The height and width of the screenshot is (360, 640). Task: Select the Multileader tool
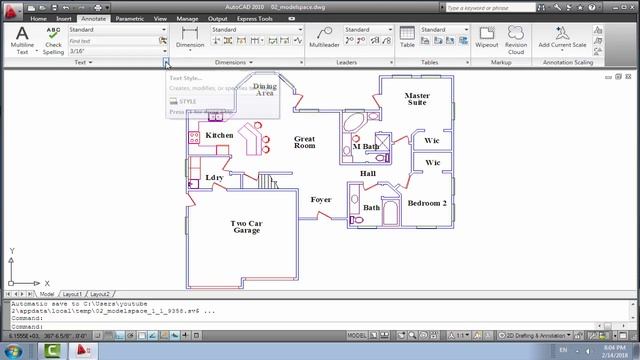click(x=324, y=38)
